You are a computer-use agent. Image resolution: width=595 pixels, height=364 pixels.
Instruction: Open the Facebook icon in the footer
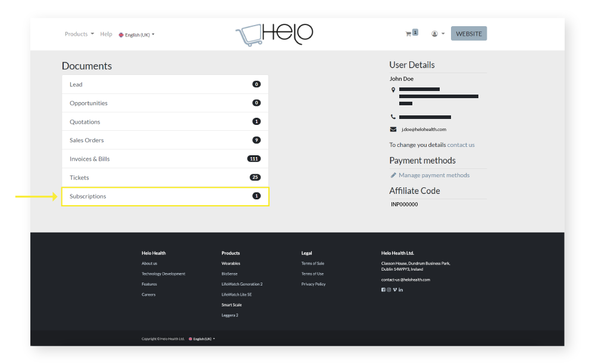pyautogui.click(x=383, y=290)
